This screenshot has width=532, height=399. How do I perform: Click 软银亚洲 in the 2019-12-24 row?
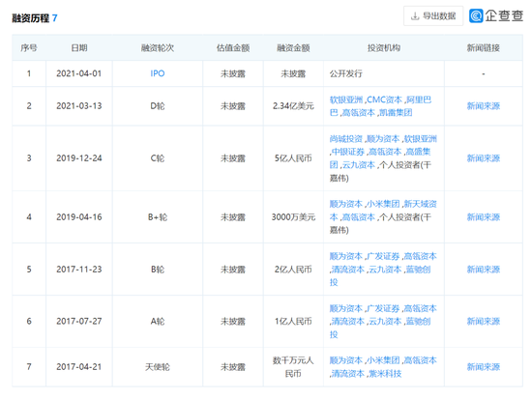pos(421,139)
